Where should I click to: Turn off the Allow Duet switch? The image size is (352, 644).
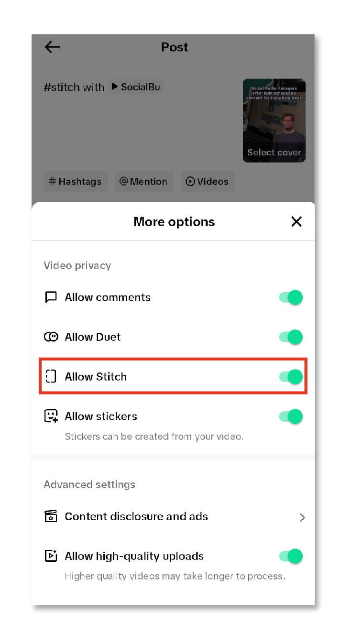291,337
